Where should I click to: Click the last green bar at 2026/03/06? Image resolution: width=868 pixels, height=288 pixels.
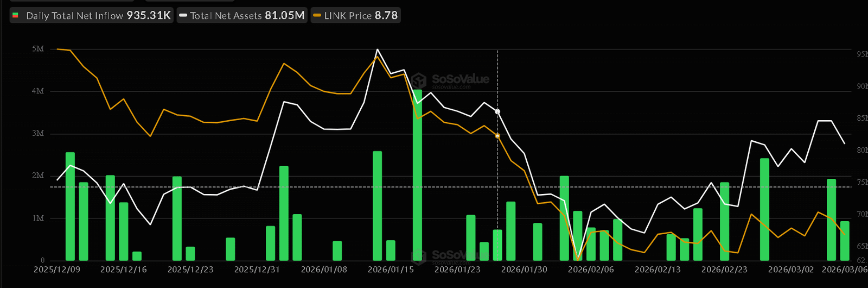(845, 241)
